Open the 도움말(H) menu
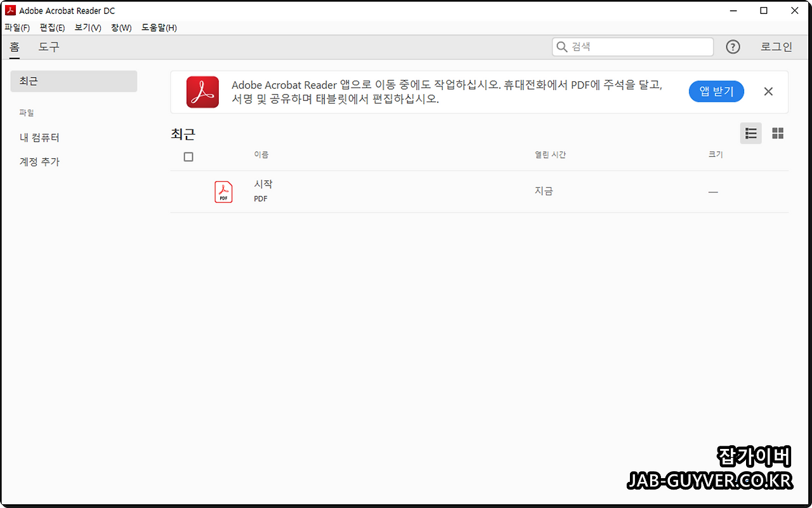 pyautogui.click(x=159, y=28)
